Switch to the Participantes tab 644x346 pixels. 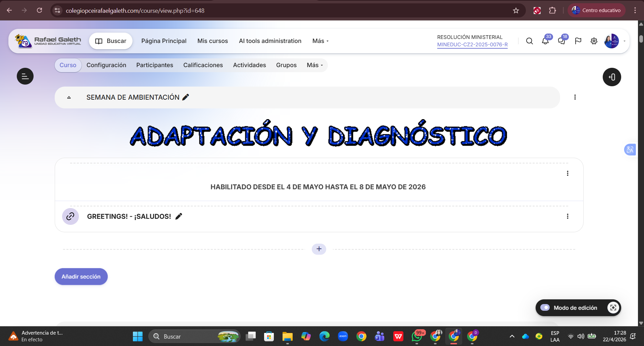[154, 65]
